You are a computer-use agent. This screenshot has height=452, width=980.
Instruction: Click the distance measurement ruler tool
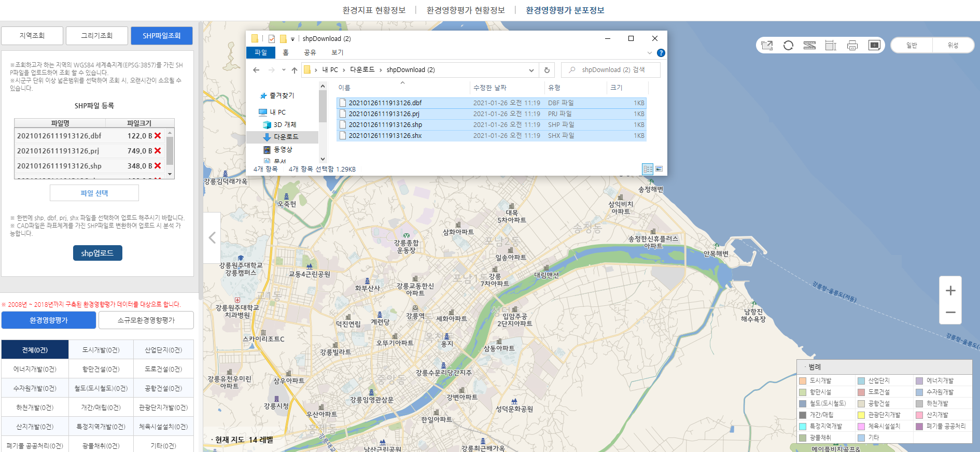pyautogui.click(x=809, y=46)
